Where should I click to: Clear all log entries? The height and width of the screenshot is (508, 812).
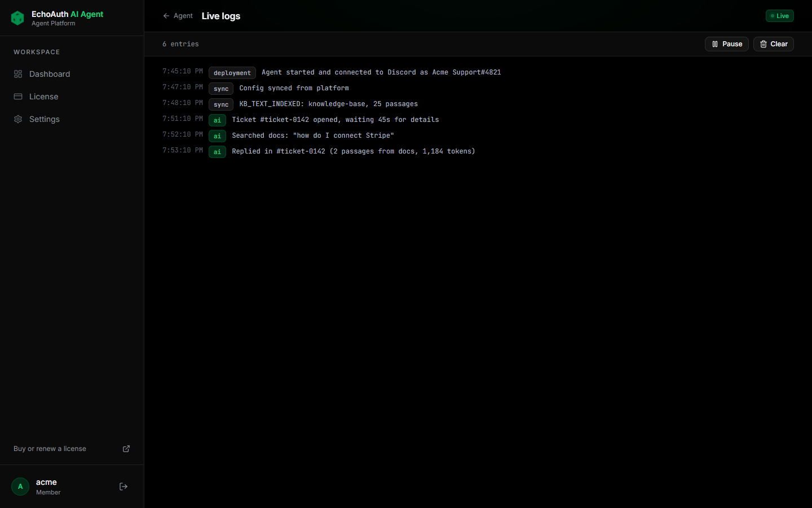coord(774,44)
